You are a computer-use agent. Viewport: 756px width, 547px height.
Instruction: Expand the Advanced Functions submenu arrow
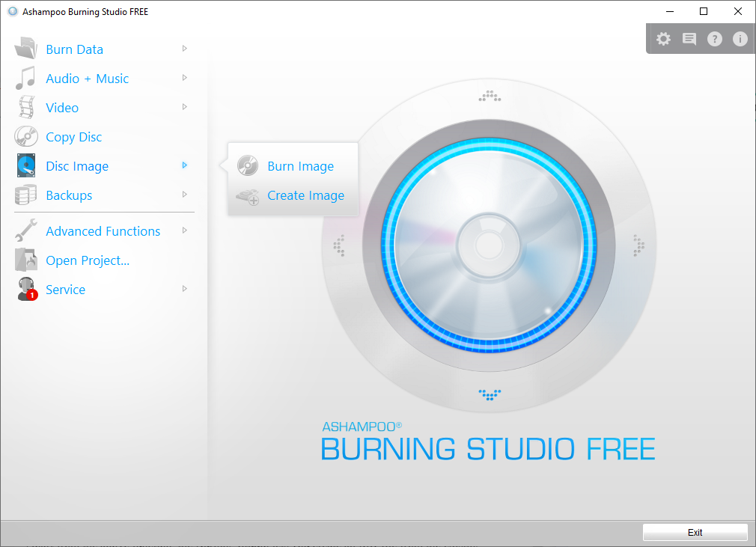(185, 230)
